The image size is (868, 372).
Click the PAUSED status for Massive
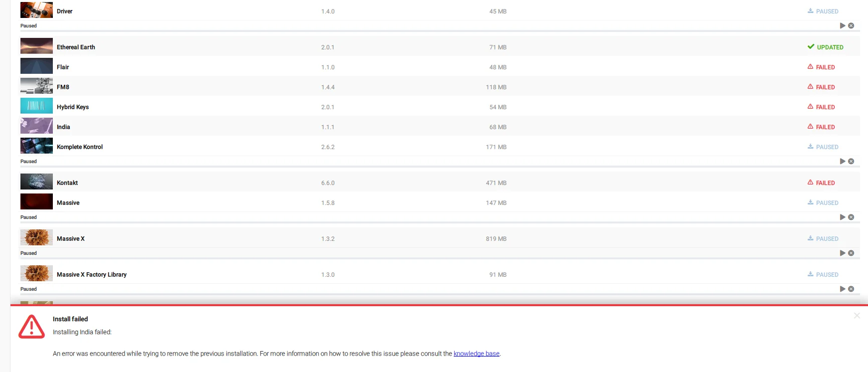(823, 202)
